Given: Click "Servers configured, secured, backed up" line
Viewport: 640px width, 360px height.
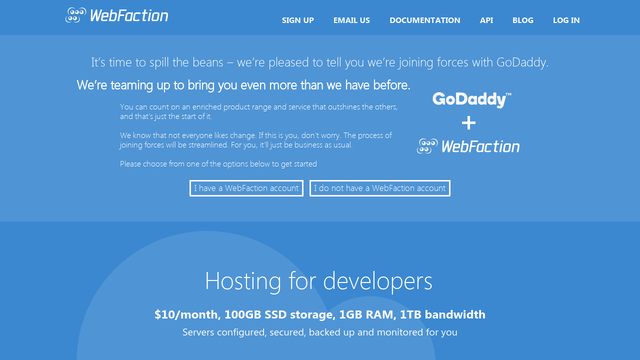Looking at the screenshot, I should (320, 332).
